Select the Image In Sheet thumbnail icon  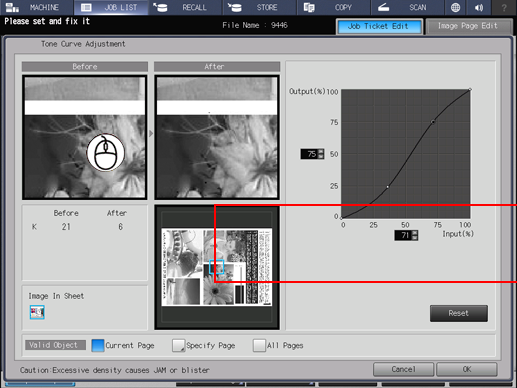(37, 312)
